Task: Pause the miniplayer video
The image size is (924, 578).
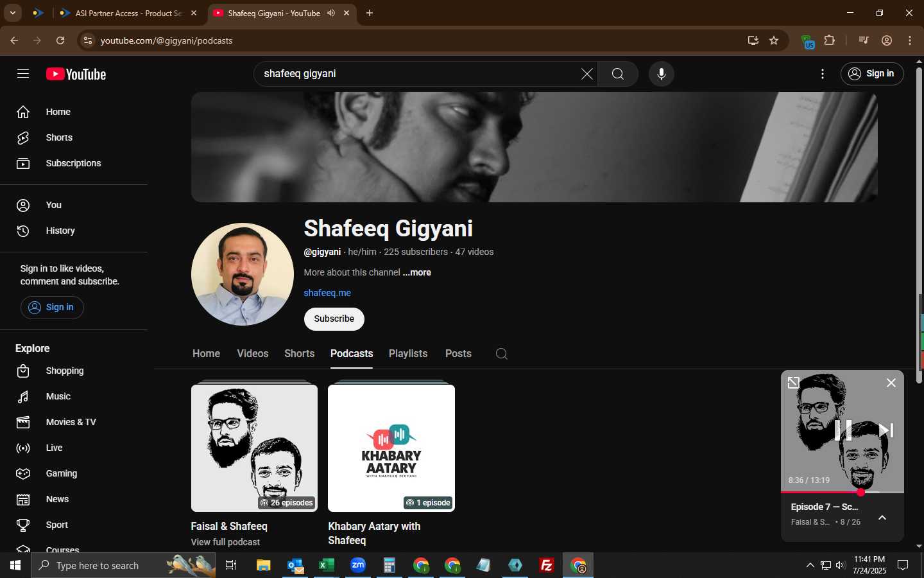Action: pyautogui.click(x=843, y=430)
